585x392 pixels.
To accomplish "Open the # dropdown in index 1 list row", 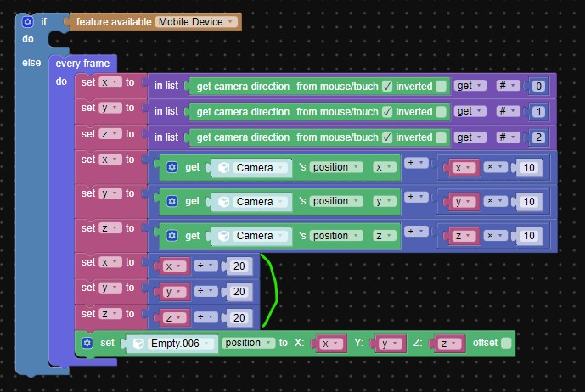I will point(508,111).
